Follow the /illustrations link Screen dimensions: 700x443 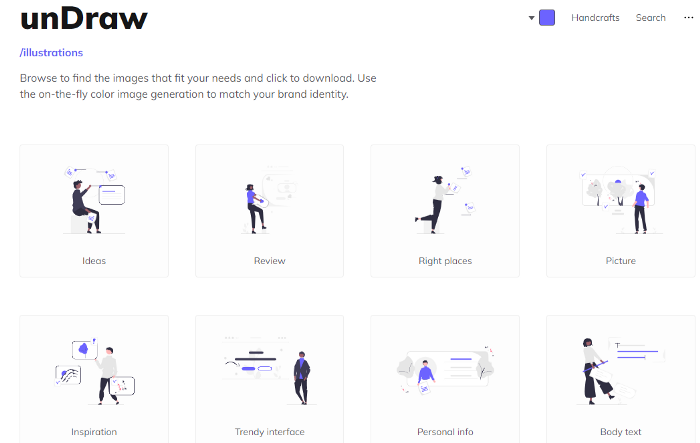51,53
